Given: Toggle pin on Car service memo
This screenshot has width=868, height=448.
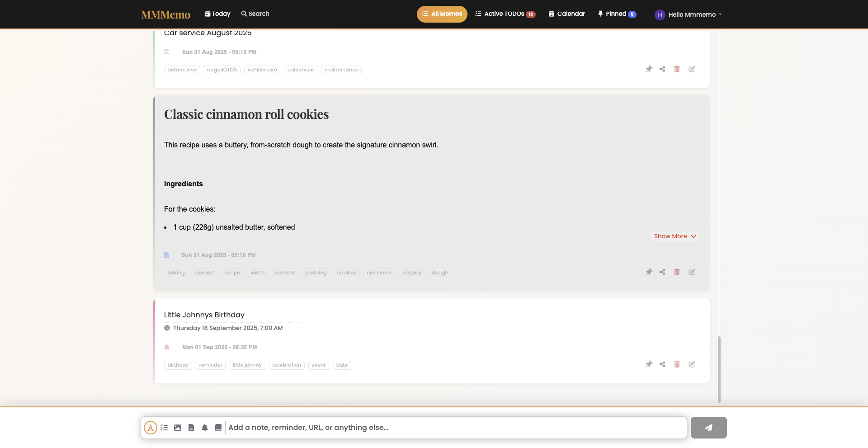Looking at the screenshot, I should click(649, 69).
